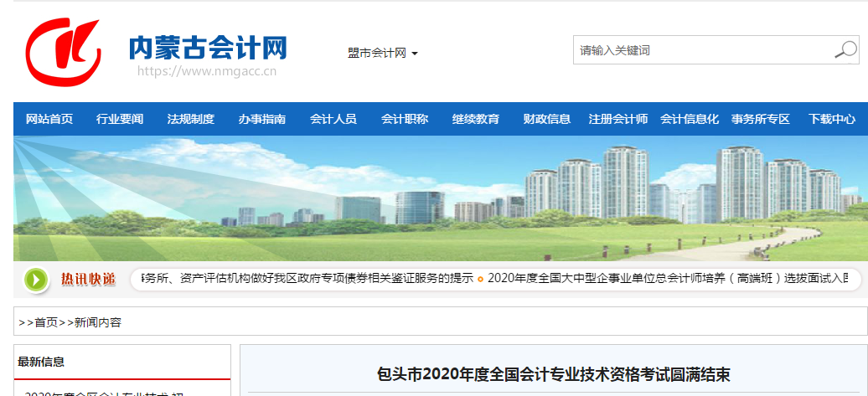Click the green arrow hot news icon
The width and height of the screenshot is (868, 396).
[x=36, y=280]
